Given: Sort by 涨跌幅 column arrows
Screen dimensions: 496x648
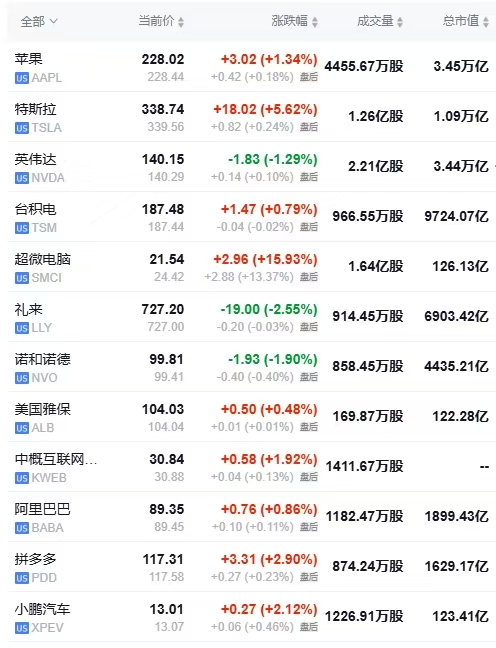Looking at the screenshot, I should pyautogui.click(x=315, y=22).
